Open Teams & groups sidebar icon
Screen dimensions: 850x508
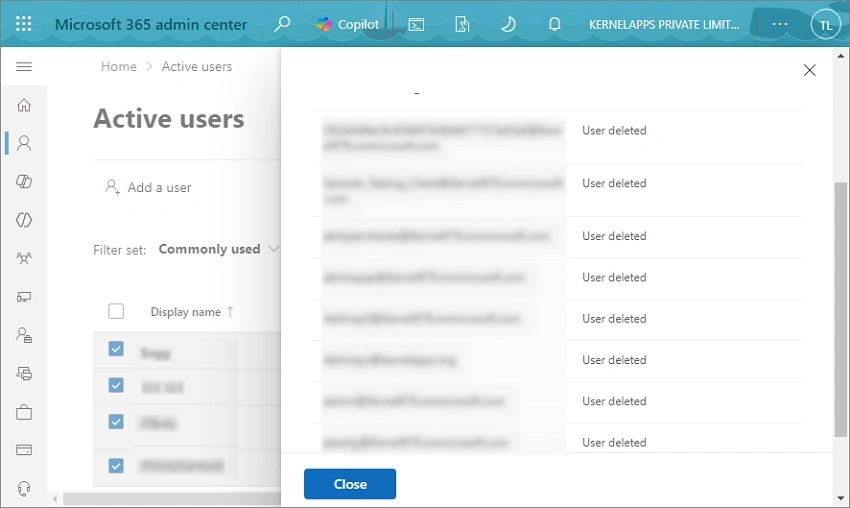pos(24,258)
